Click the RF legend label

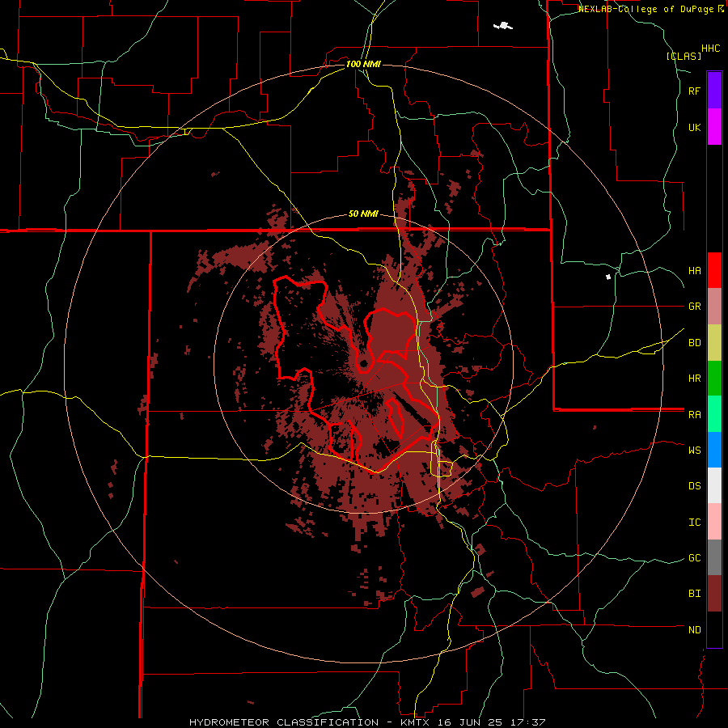(694, 91)
